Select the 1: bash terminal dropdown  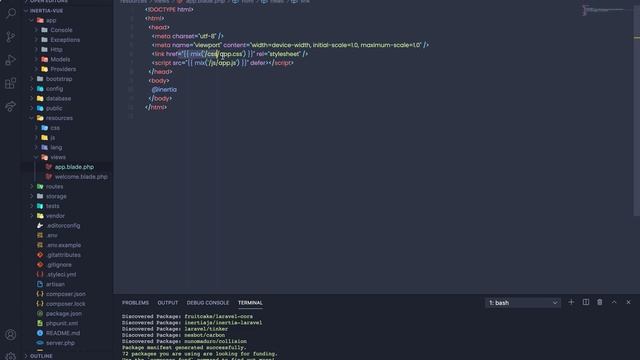pos(523,303)
